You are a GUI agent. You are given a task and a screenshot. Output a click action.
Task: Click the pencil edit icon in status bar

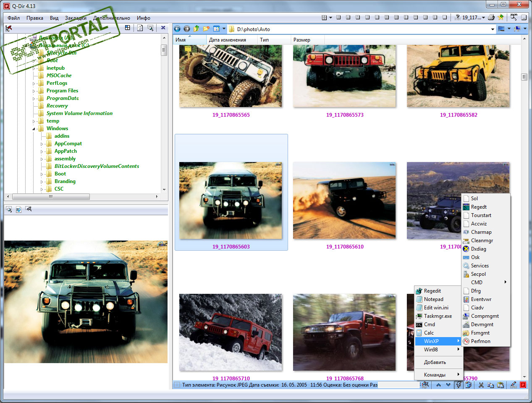(x=513, y=385)
